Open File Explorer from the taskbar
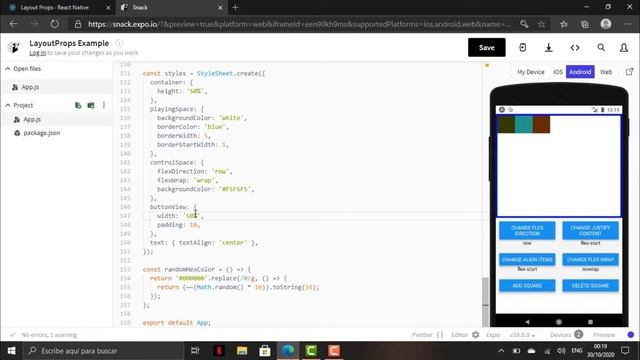The height and width of the screenshot is (360, 640). coord(242,351)
